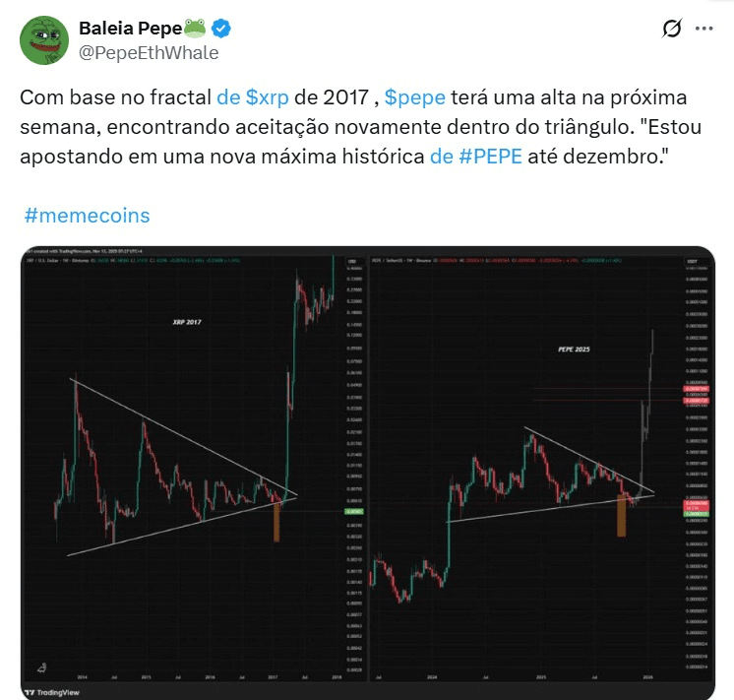Click the small watermark icon above 2014
The image size is (734, 700).
click(41, 668)
